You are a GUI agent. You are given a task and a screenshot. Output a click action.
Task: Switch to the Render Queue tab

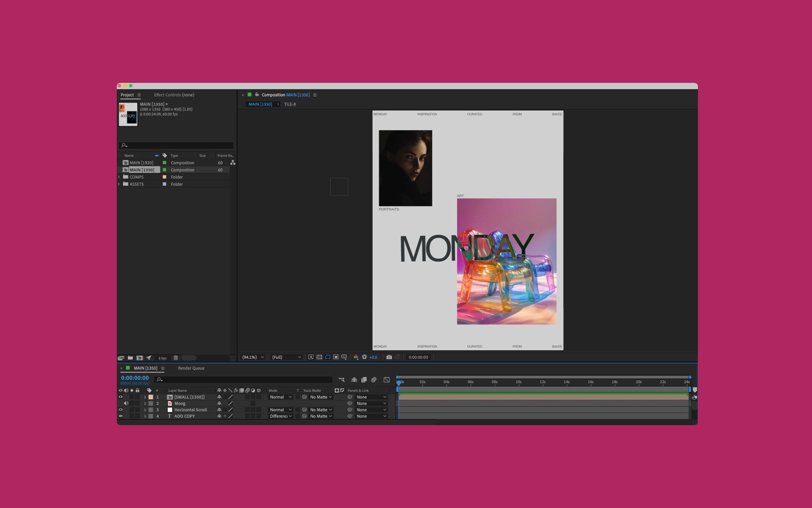point(191,368)
